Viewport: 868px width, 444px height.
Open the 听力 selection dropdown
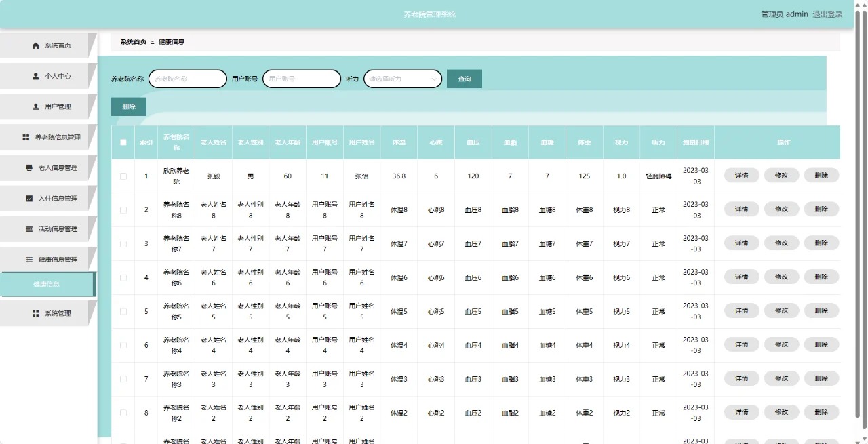(x=403, y=79)
